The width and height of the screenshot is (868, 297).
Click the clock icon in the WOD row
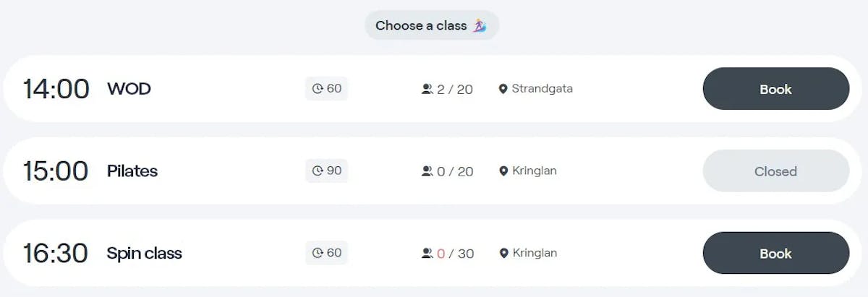(x=318, y=89)
